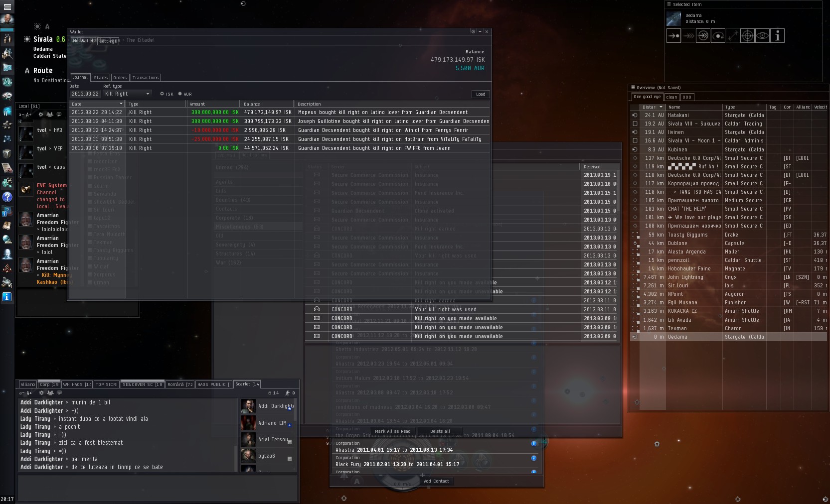Image resolution: width=830 pixels, height=504 pixels.
Task: Switch to the Shares tab in Wallet
Action: 101,78
